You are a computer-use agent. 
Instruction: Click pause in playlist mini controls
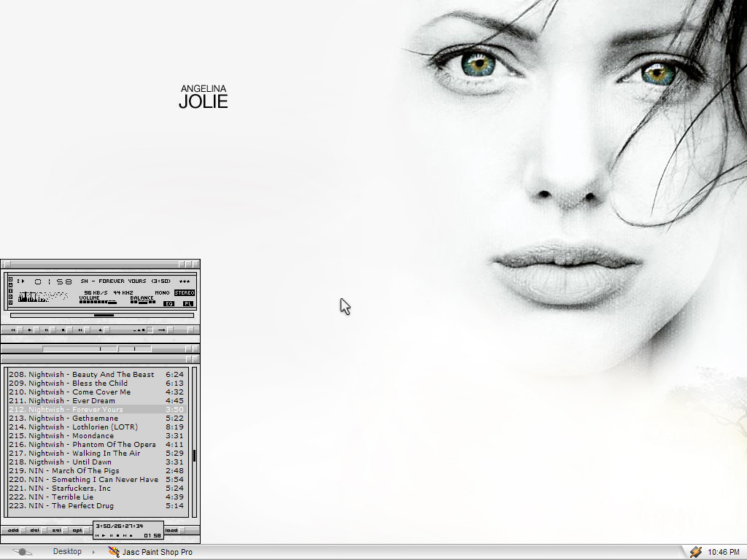pyautogui.click(x=111, y=536)
